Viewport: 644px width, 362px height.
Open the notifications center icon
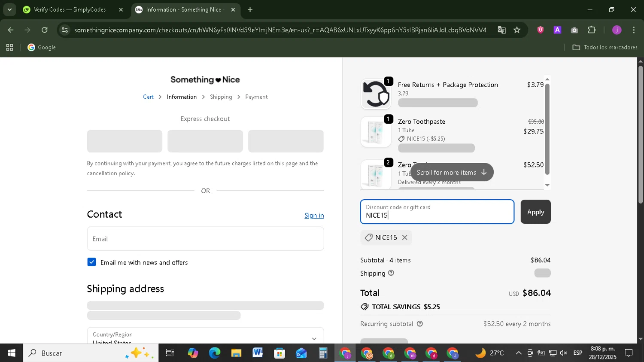coord(629,353)
